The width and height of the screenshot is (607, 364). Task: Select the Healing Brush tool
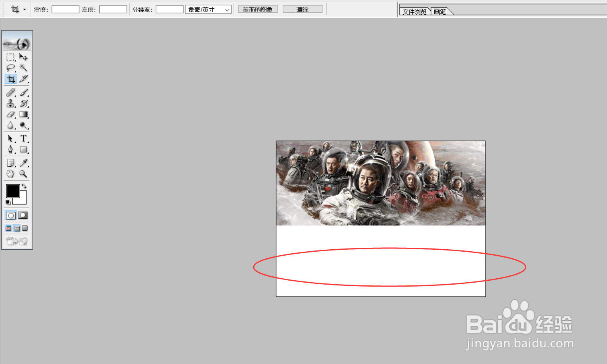(x=11, y=92)
